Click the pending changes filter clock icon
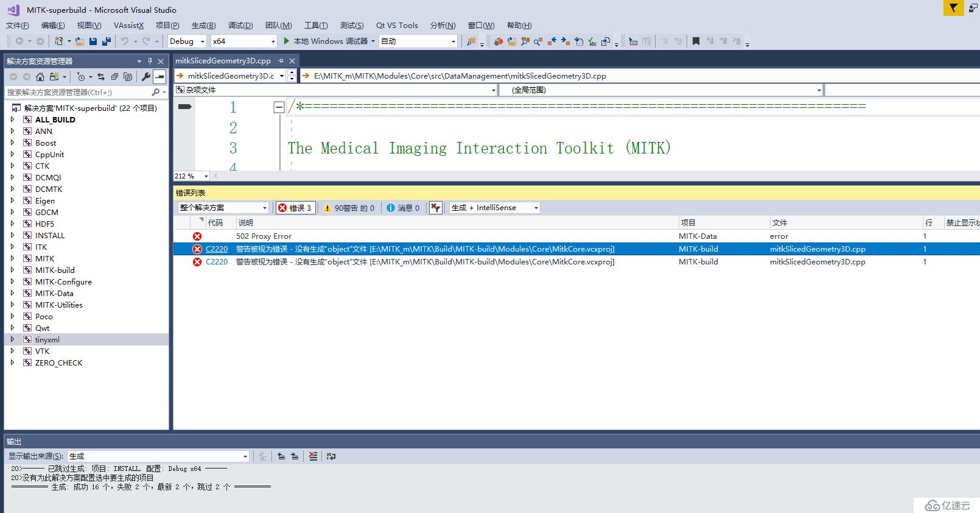980x513 pixels. pos(81,77)
